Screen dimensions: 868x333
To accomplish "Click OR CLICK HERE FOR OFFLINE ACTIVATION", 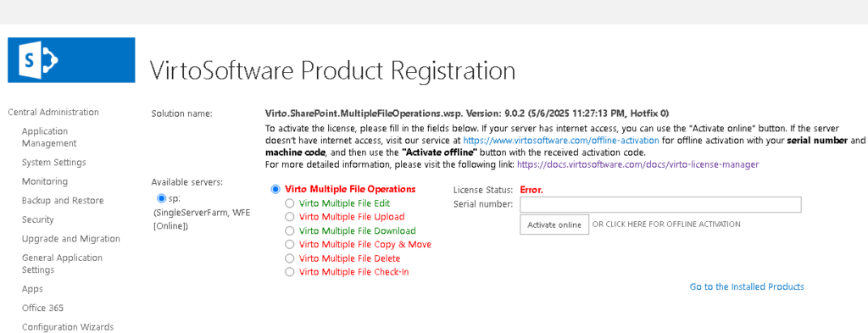I will 666,225.
